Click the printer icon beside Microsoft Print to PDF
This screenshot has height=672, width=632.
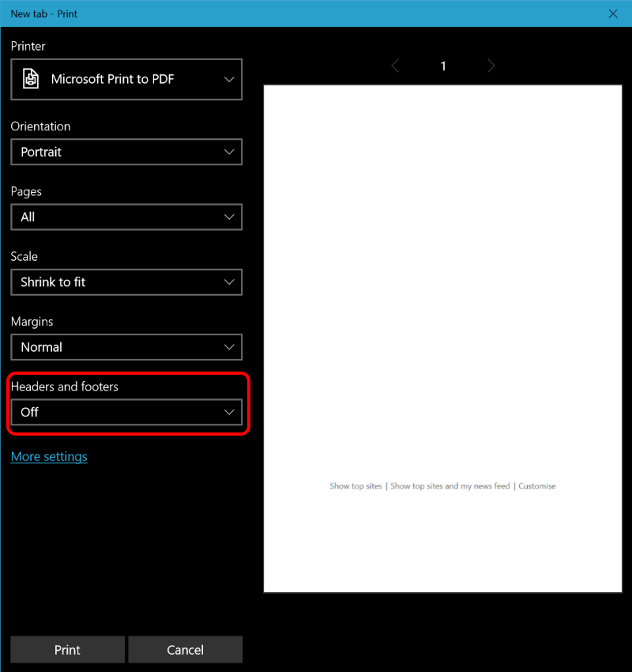[31, 79]
